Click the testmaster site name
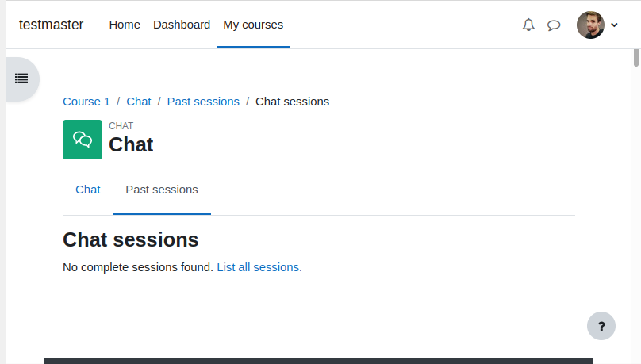The width and height of the screenshot is (641, 364). coord(51,25)
